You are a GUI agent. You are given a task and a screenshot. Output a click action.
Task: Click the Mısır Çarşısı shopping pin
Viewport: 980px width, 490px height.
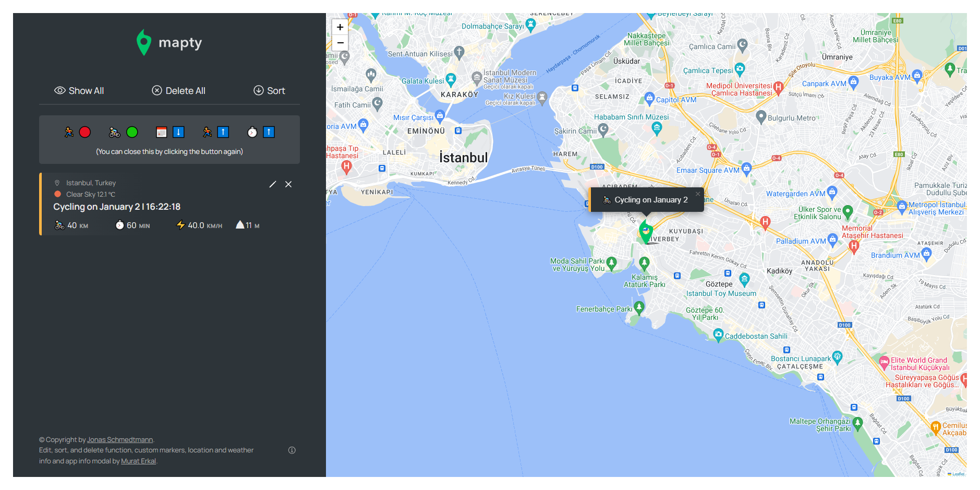click(440, 116)
